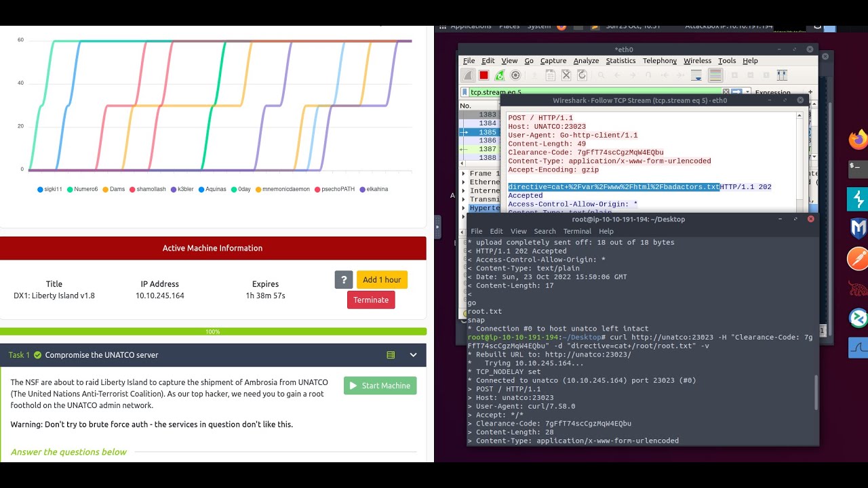The height and width of the screenshot is (488, 868).
Task: Click the Task 1 list view icon
Action: point(391,354)
